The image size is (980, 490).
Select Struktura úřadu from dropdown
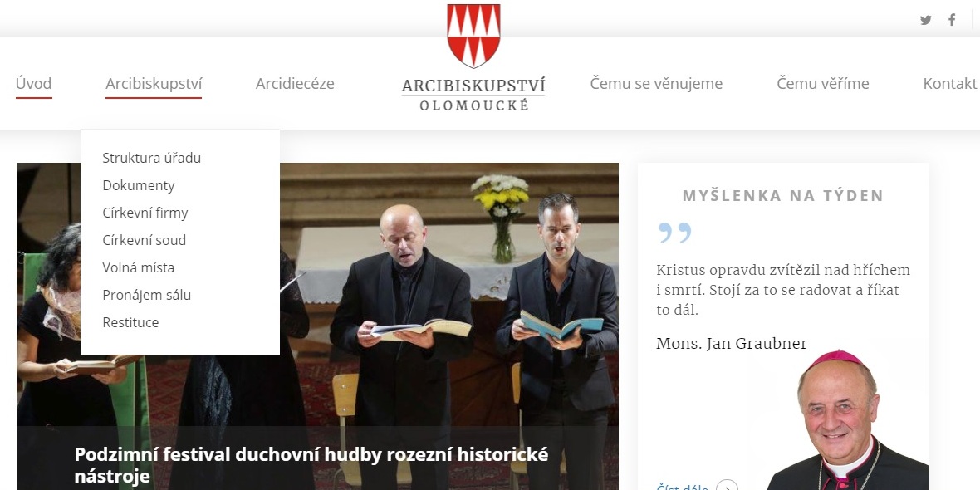coord(152,158)
